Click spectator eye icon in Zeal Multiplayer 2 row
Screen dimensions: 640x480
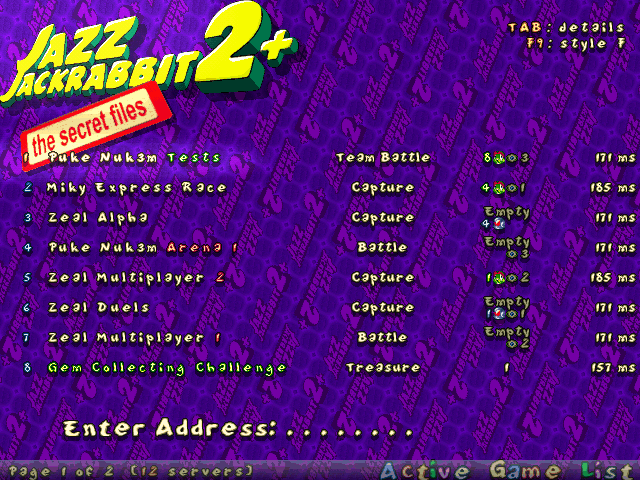click(x=512, y=278)
